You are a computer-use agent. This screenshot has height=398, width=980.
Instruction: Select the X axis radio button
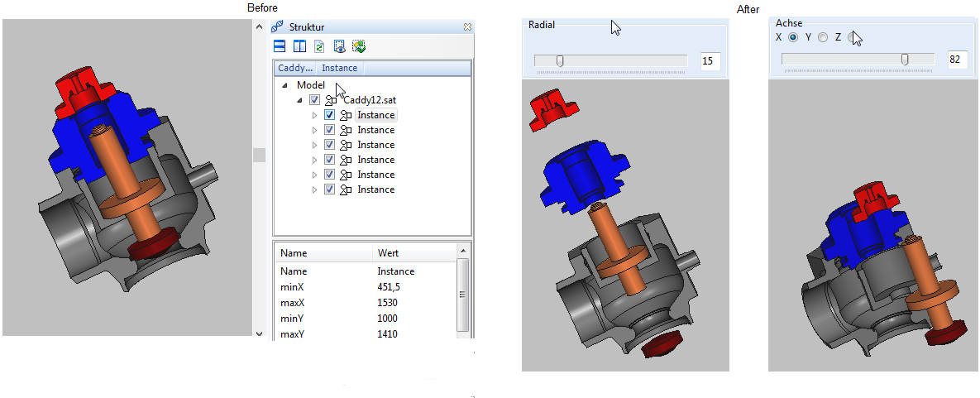[792, 37]
